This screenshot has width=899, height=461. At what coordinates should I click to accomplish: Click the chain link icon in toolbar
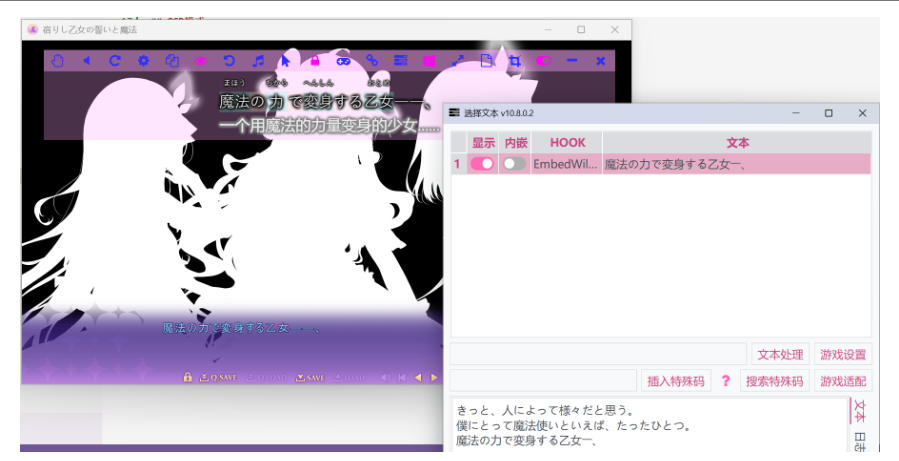pyautogui.click(x=372, y=61)
